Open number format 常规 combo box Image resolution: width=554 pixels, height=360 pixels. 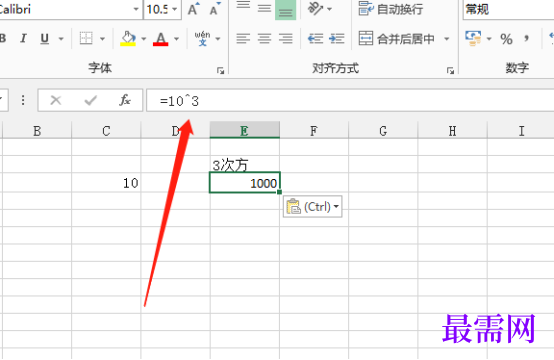click(508, 10)
